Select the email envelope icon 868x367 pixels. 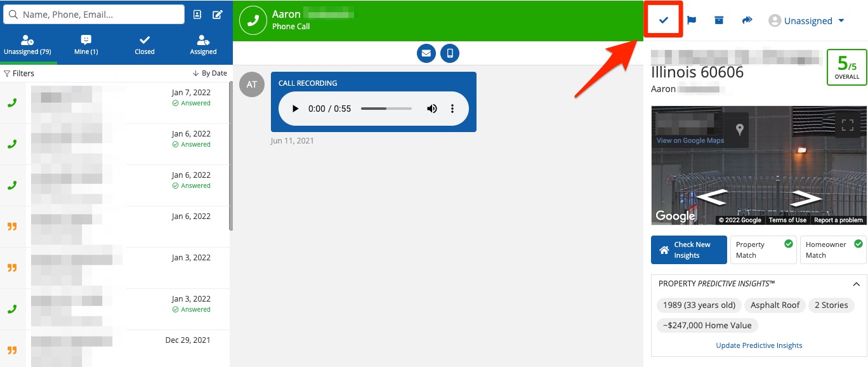pyautogui.click(x=426, y=53)
